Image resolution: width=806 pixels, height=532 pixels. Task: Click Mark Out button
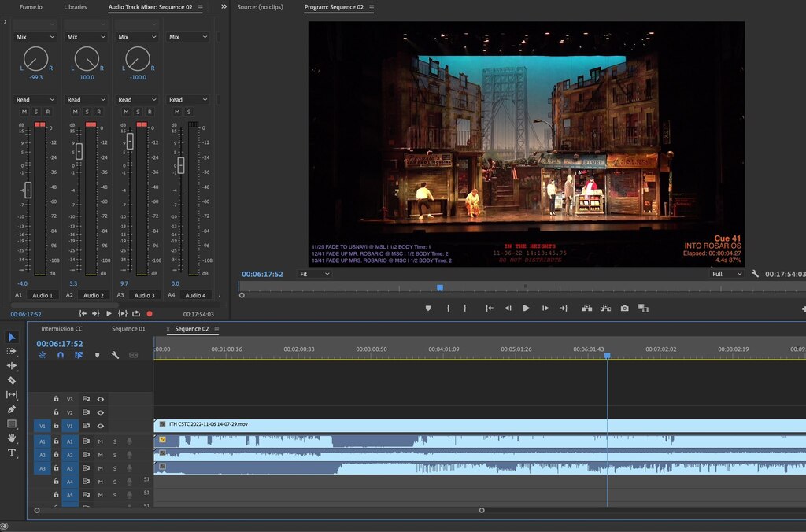point(465,308)
